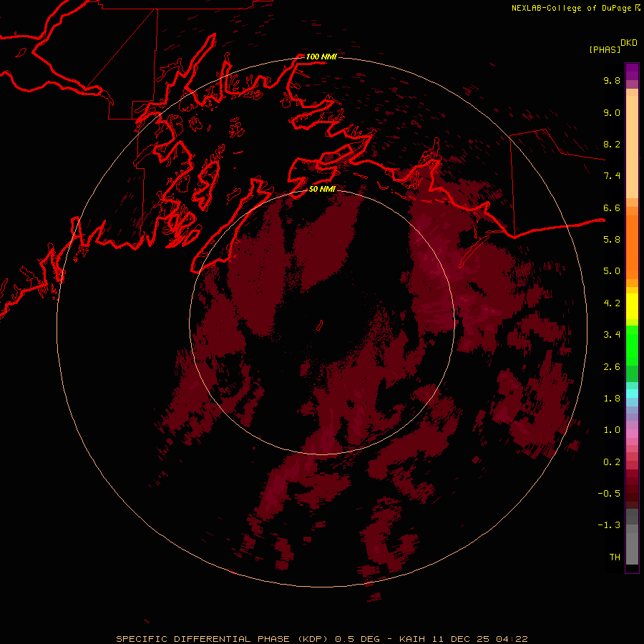Screen dimensions: 644x644
Task: Select the 0.2 legend value
Action: coord(612,462)
